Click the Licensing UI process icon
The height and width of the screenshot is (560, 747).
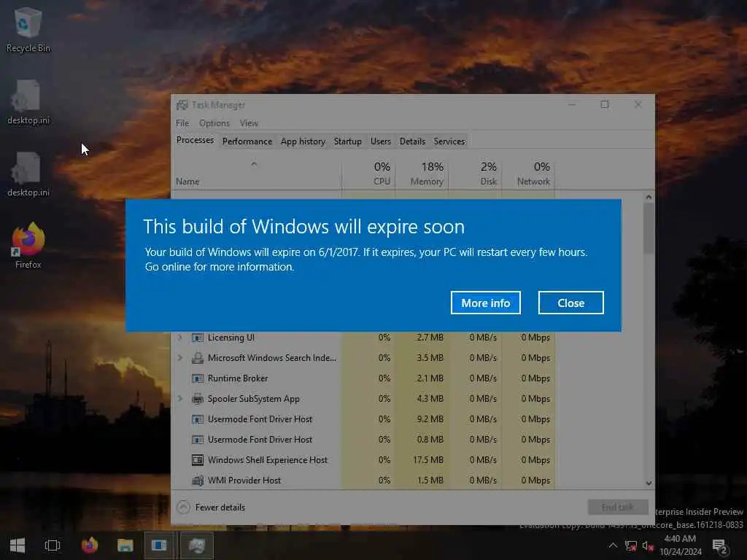(197, 338)
